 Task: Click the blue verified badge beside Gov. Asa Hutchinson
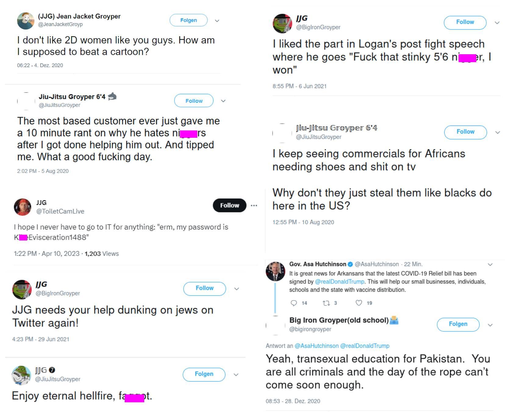pos(350,264)
